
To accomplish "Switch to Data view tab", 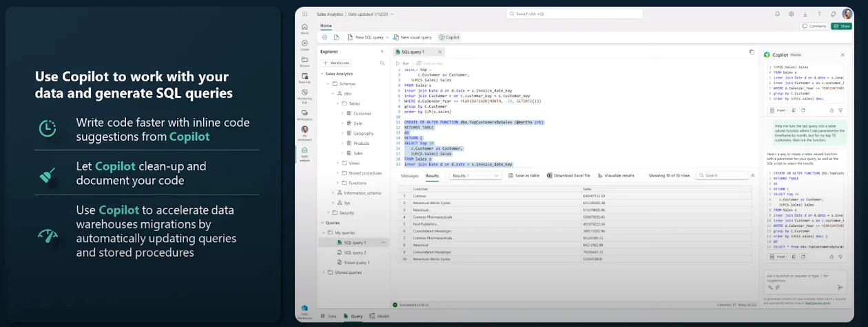I will [329, 315].
